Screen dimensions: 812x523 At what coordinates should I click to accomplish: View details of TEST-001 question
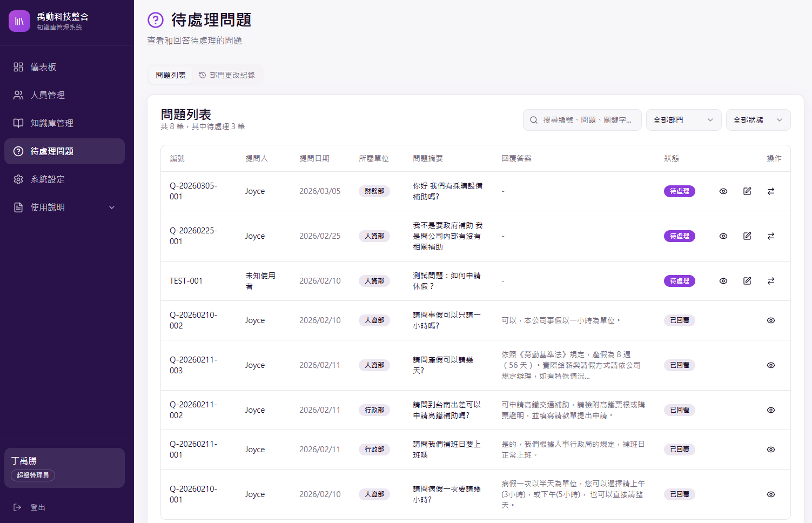pyautogui.click(x=723, y=281)
